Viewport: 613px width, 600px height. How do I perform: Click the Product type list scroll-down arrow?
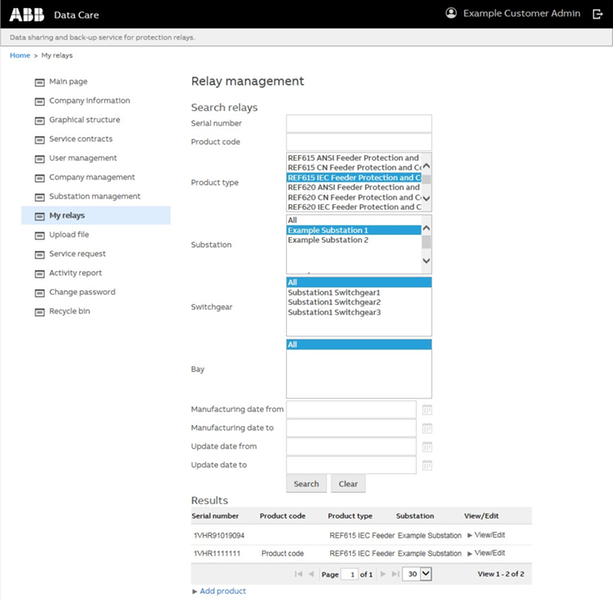(427, 198)
